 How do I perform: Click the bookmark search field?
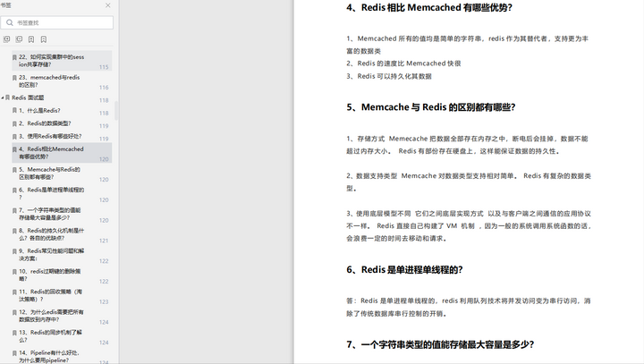(x=57, y=22)
